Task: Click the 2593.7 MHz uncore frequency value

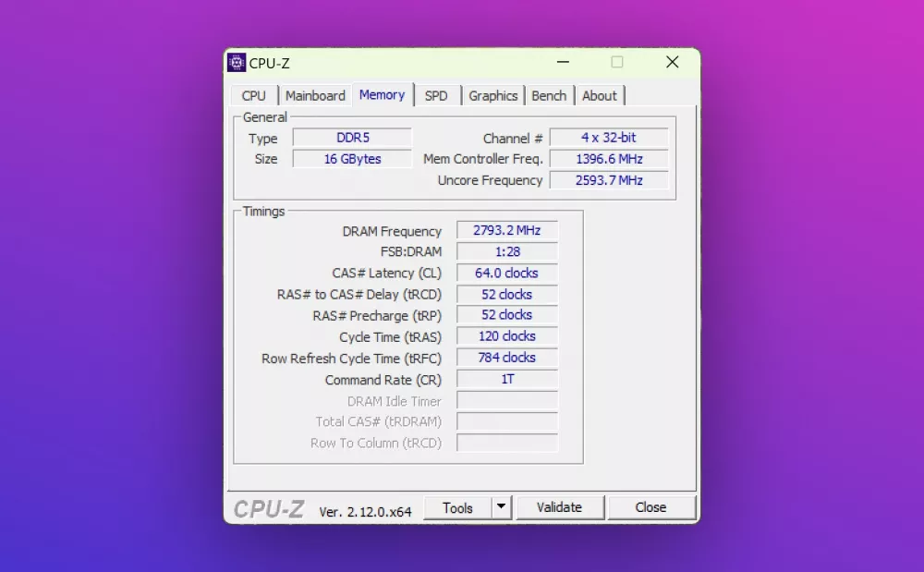Action: 609,180
